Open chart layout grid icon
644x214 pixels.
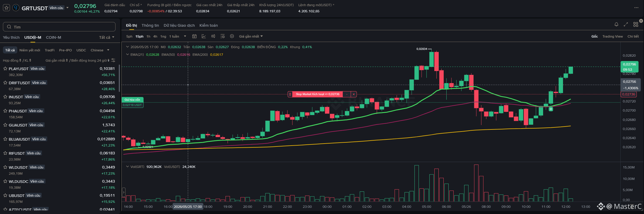point(635,24)
